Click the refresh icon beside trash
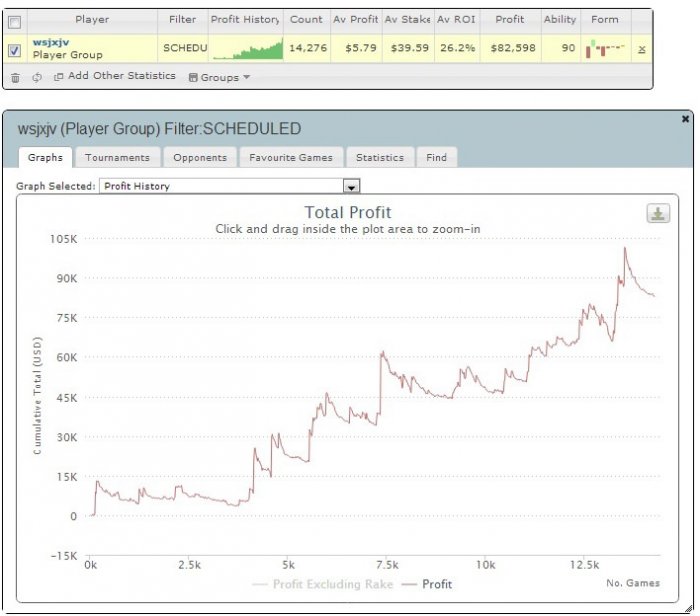This screenshot has height=616, width=700. (x=37, y=77)
